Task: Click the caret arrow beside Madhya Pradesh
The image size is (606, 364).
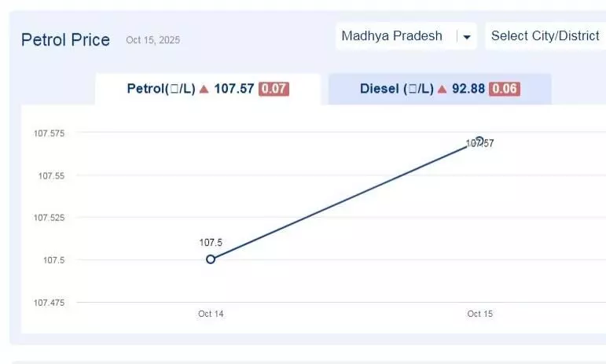Action: [467, 37]
